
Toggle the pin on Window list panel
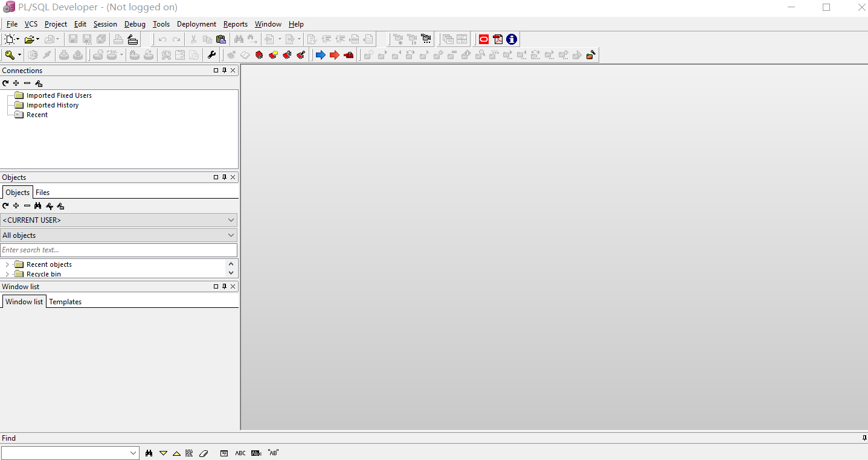[224, 287]
